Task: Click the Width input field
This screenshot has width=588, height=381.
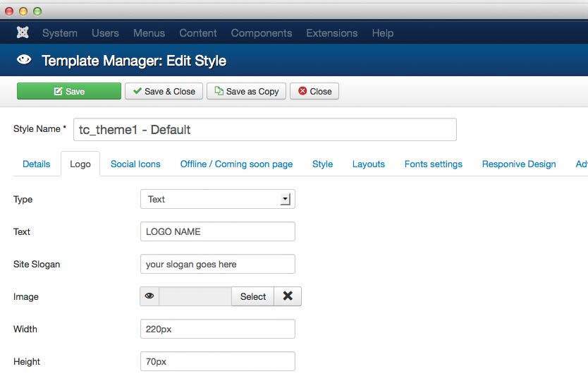Action: point(217,329)
